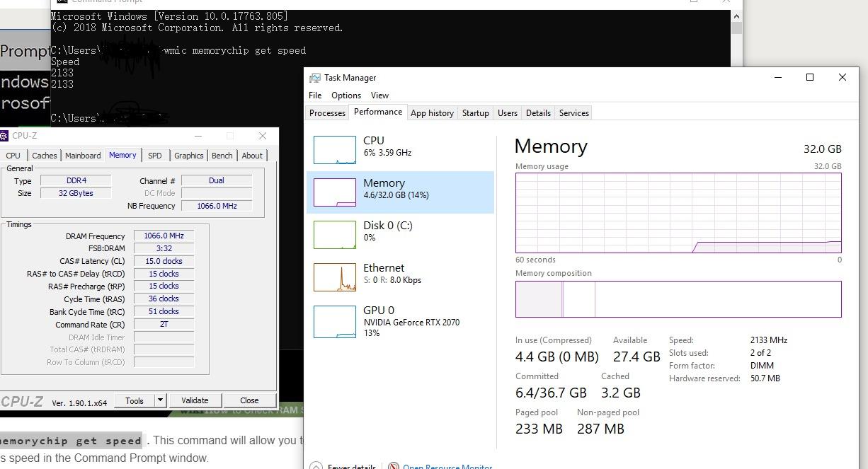Click the Memory usage graph
The height and width of the screenshot is (469, 868).
(x=678, y=213)
